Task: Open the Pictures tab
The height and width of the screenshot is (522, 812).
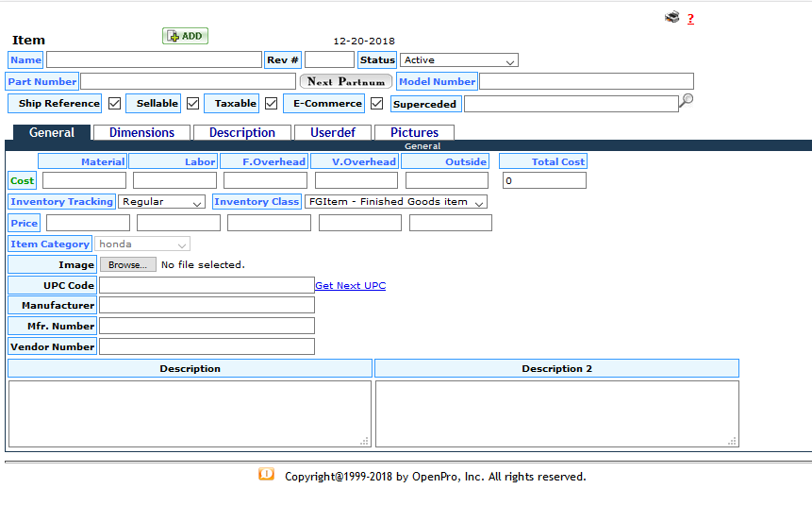Action: 414,133
